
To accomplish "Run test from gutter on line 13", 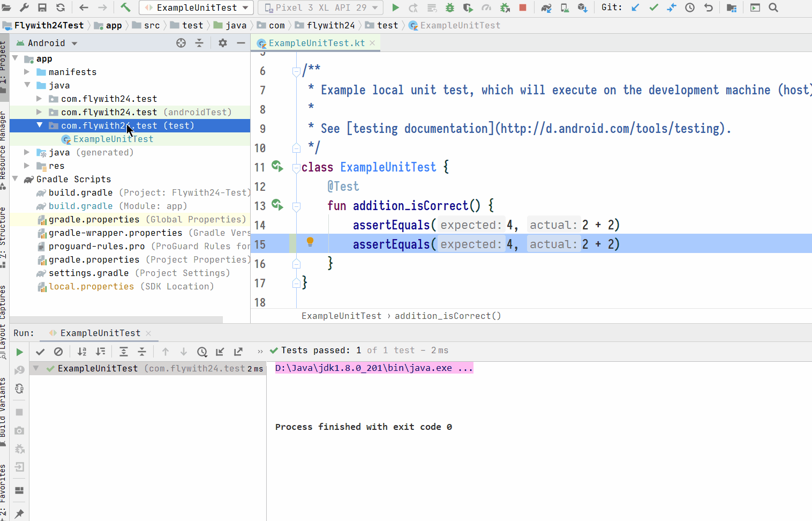I will coord(277,205).
